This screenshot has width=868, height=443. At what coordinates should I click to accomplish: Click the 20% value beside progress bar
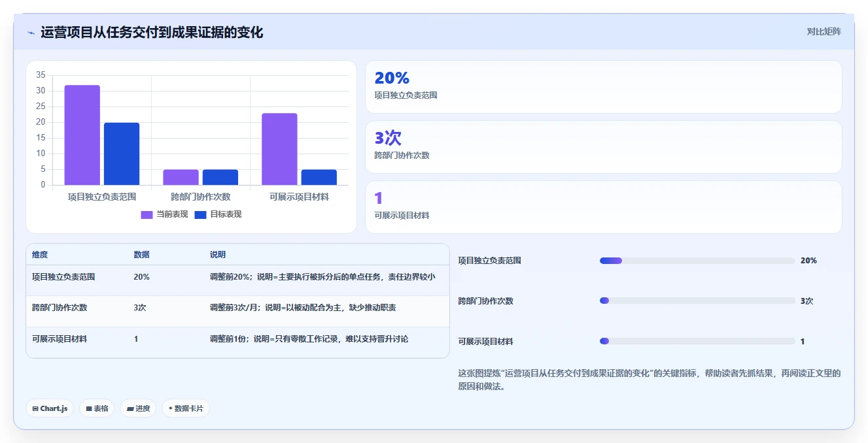pos(808,261)
